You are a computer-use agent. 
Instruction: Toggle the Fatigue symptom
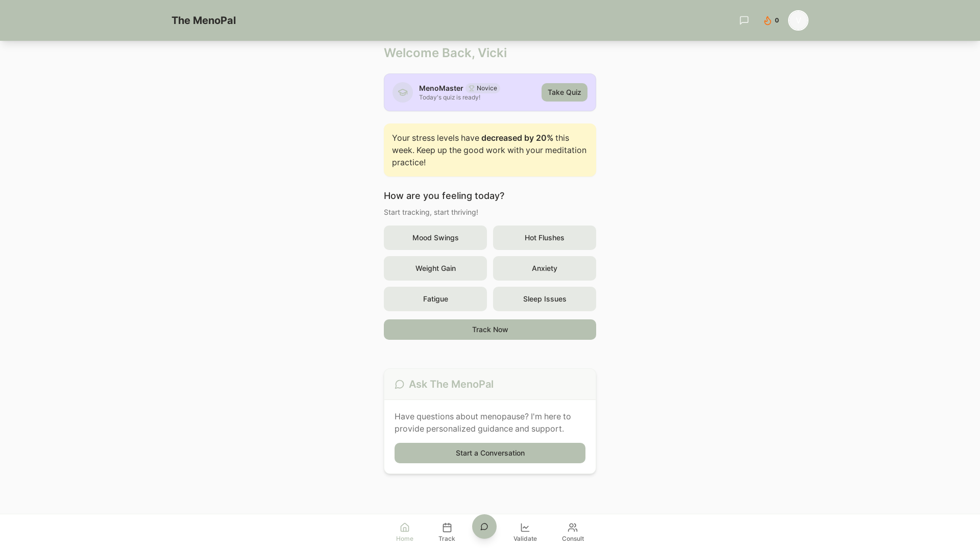pyautogui.click(x=435, y=299)
